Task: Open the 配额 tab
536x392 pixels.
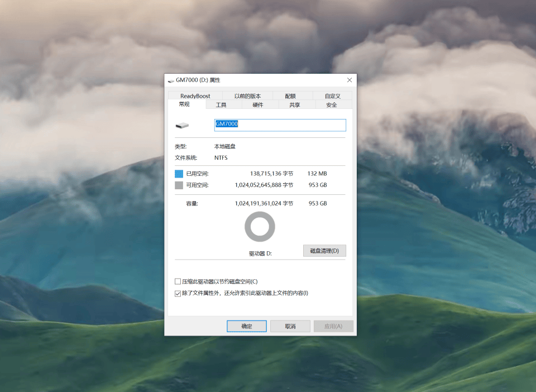Action: [290, 96]
